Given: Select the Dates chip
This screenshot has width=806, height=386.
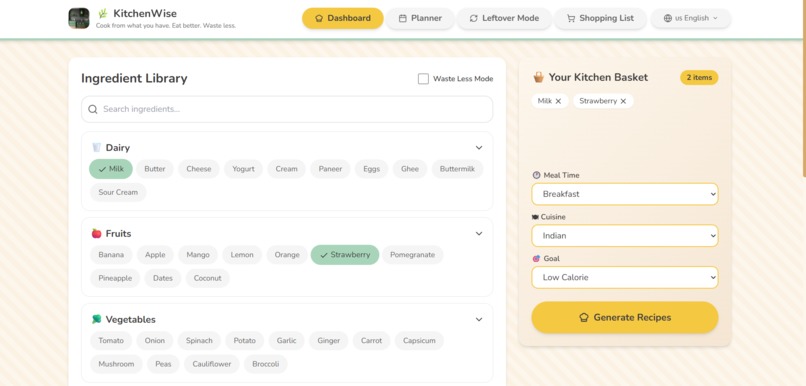Looking at the screenshot, I should click(x=163, y=278).
